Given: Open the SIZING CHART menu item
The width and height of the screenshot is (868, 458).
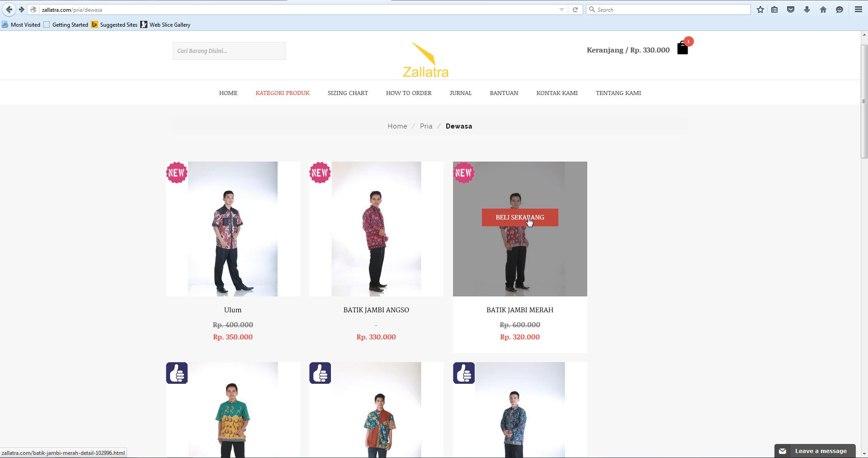Looking at the screenshot, I should [348, 93].
